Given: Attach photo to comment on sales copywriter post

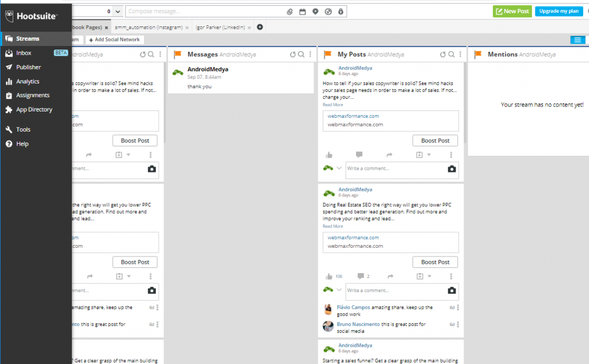Looking at the screenshot, I should [x=452, y=169].
